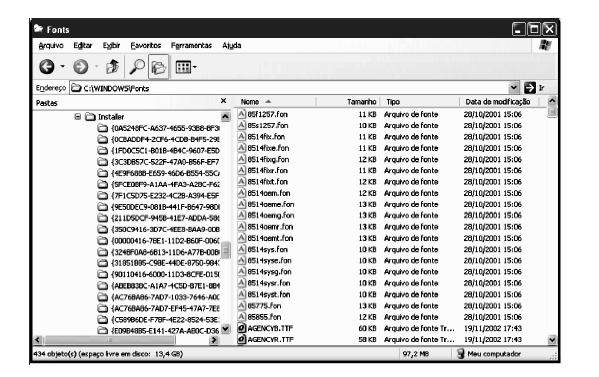Select the {211D5DCF-945B folder icon
This screenshot has height=377, width=599.
[x=102, y=218]
